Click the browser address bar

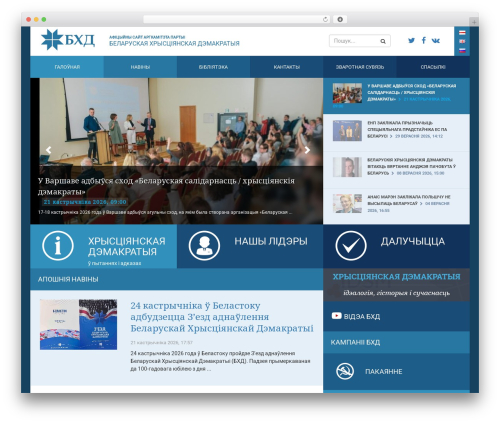click(x=237, y=19)
